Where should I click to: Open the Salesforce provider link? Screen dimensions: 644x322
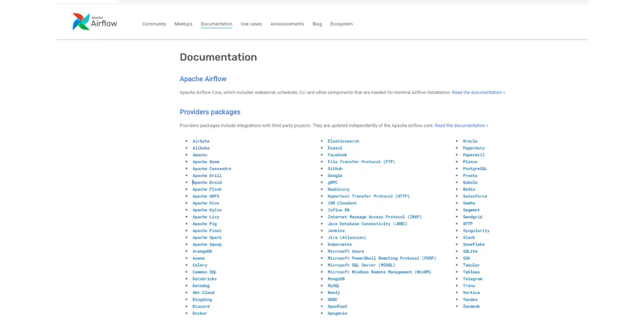[475, 196]
